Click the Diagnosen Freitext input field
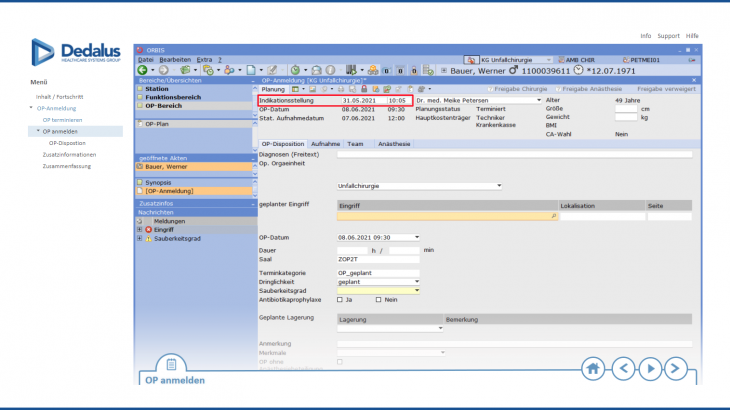This screenshot has height=410, width=730. tap(514, 155)
